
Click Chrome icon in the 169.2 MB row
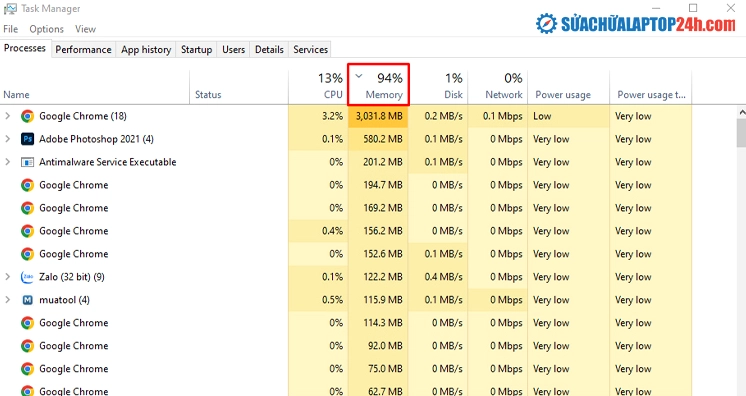(28, 208)
